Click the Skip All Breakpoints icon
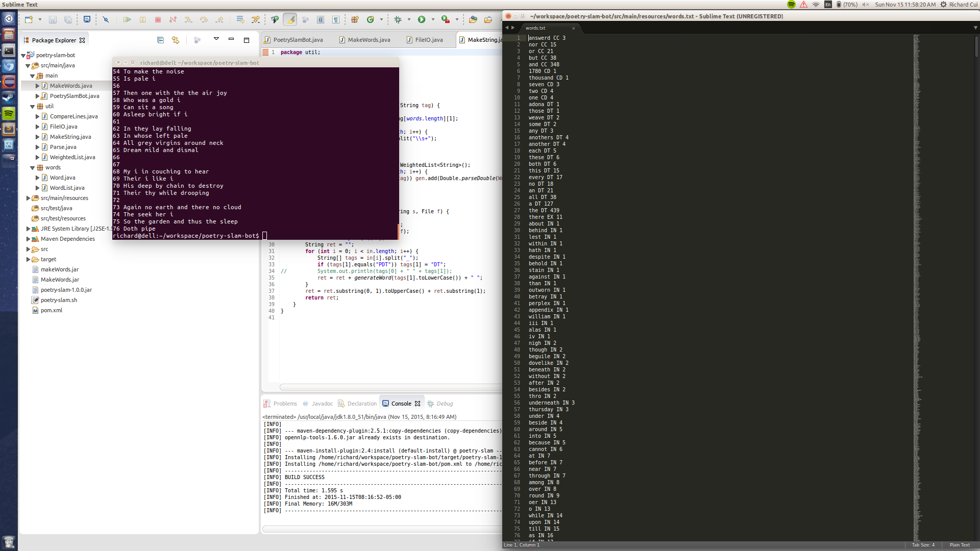Image resolution: width=980 pixels, height=551 pixels. 106,19
